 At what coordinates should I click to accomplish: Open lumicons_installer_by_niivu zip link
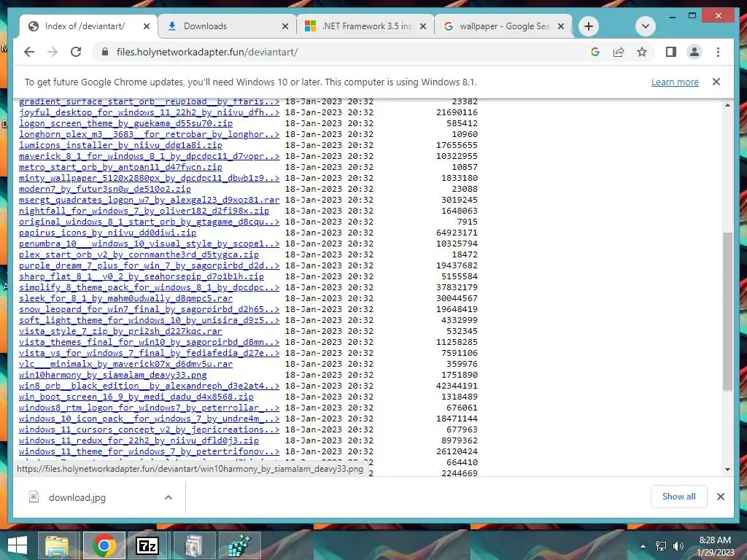pyautogui.click(x=120, y=145)
